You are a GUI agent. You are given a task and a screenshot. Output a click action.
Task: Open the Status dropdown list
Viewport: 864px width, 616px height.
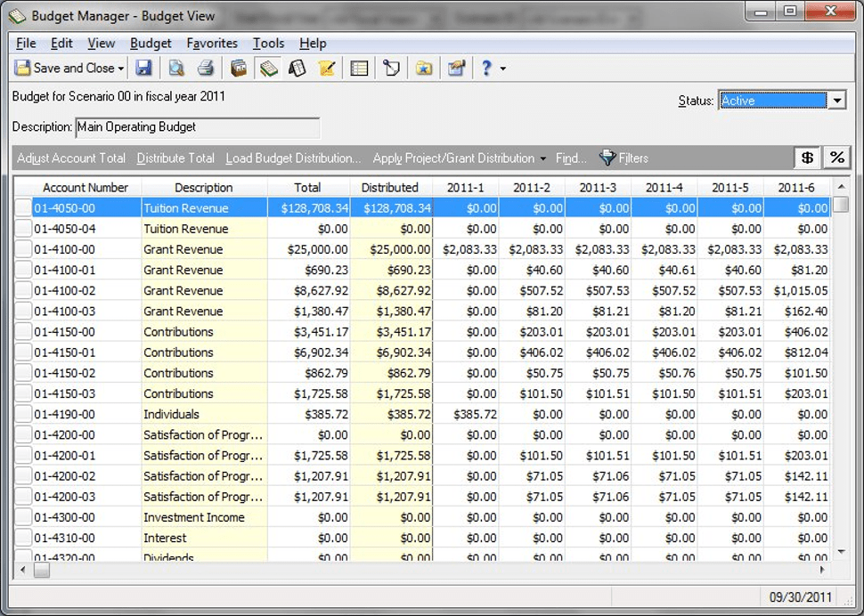(836, 101)
